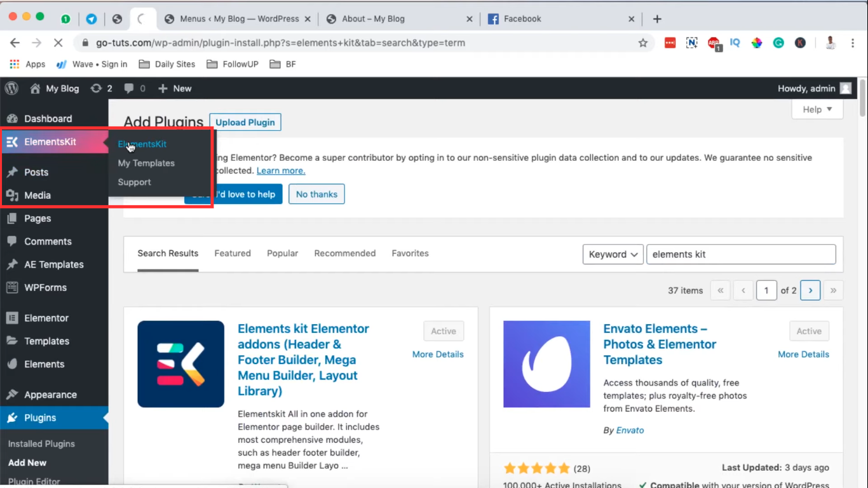
Task: Select Support in the flyout submenu
Action: point(134,182)
